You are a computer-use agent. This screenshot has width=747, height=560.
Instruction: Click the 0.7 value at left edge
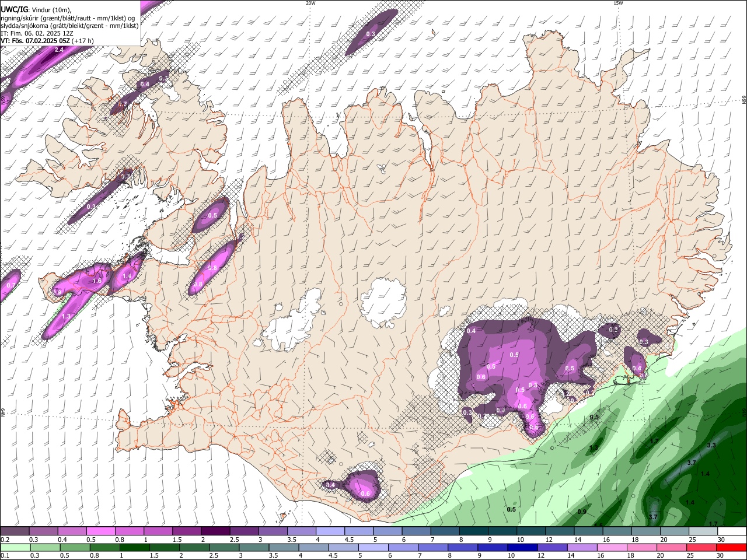11,285
